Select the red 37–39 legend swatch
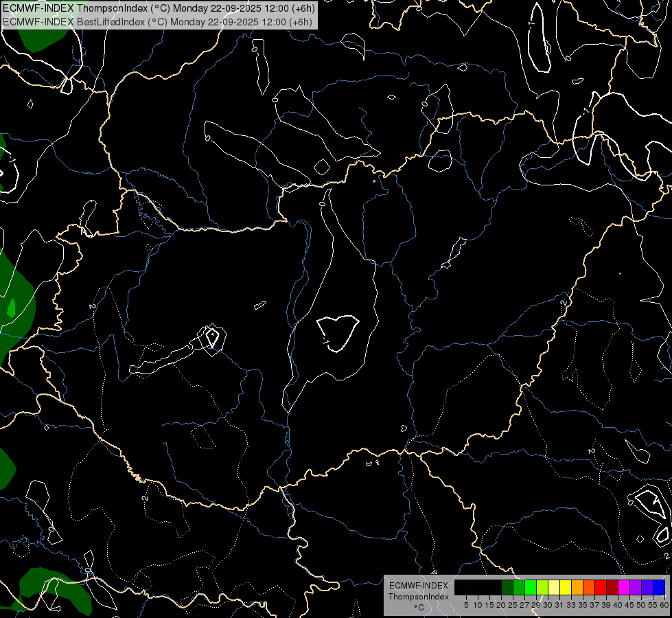This screenshot has width=672, height=618. [601, 587]
